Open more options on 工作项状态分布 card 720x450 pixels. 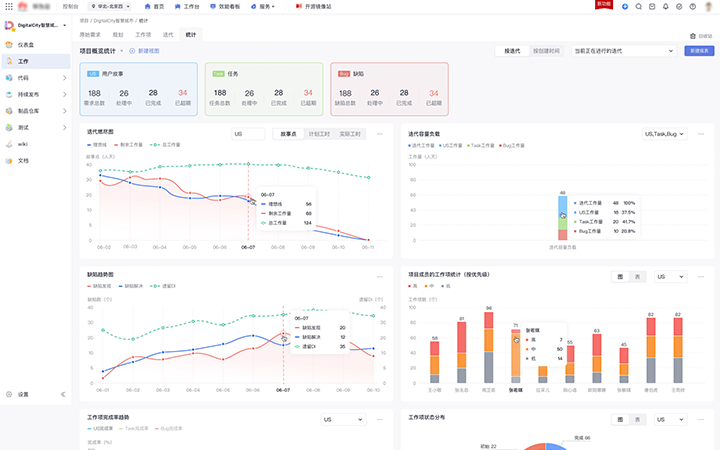coord(701,419)
